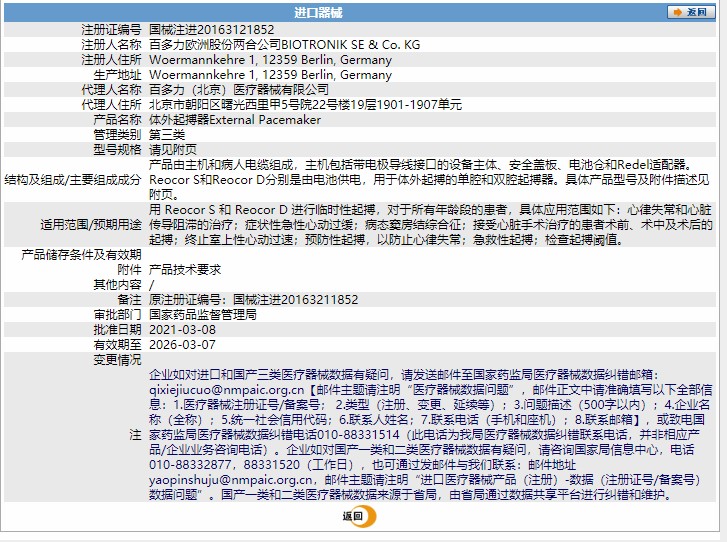Viewport: 727px width, 542px height.
Task: Click approval date 2021-03-08
Action: point(182,330)
